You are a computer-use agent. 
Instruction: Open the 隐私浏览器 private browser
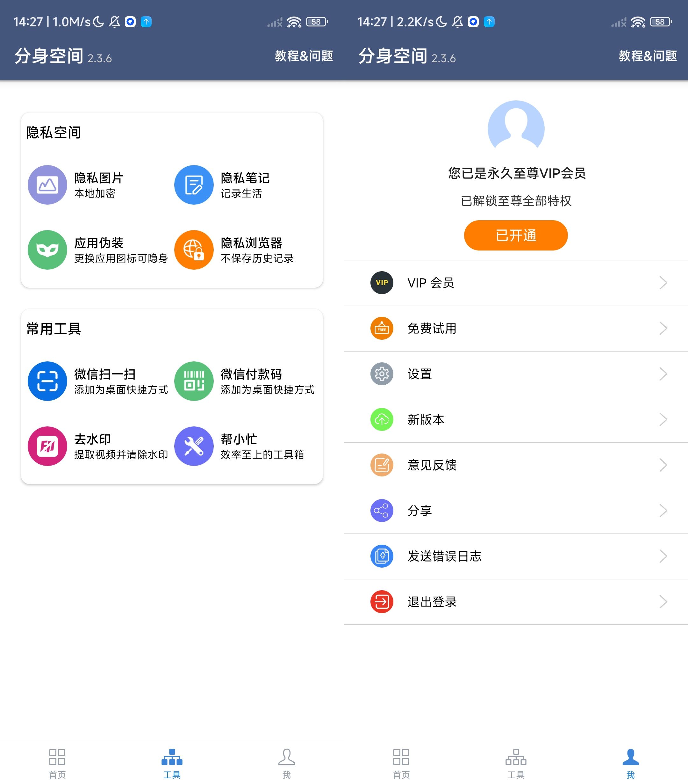(194, 250)
